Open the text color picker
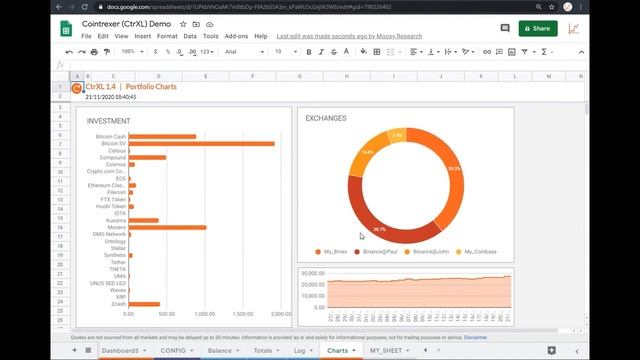This screenshot has height=360, width=640. click(x=346, y=52)
